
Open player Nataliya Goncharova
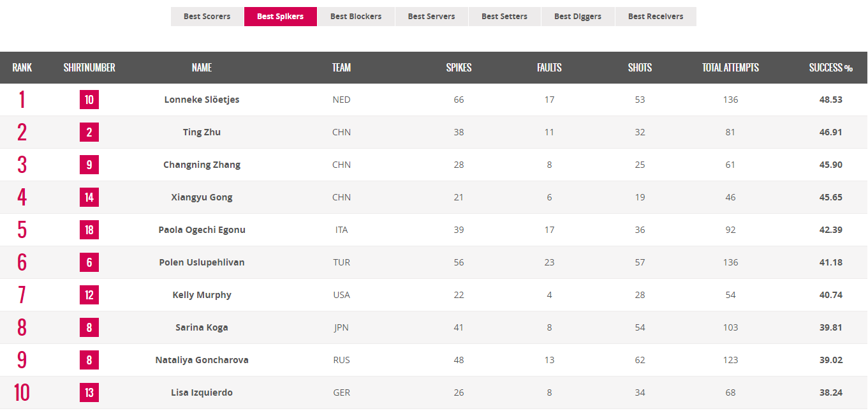pos(202,360)
